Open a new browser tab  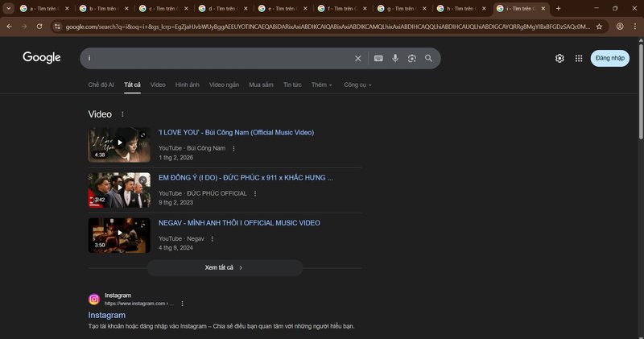click(x=558, y=8)
